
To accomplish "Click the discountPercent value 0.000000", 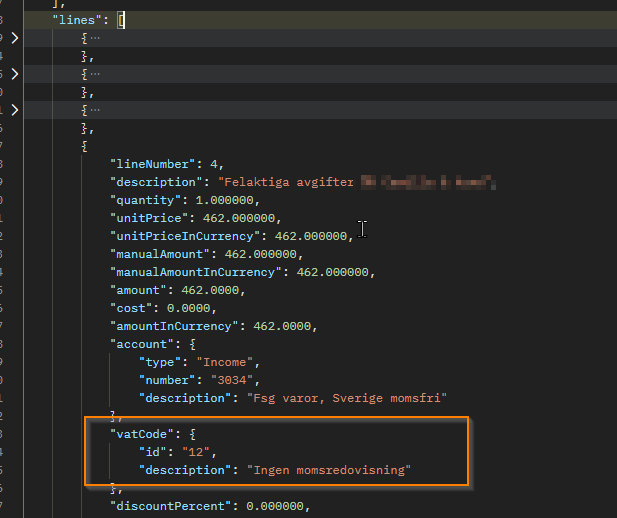I will tap(275, 506).
